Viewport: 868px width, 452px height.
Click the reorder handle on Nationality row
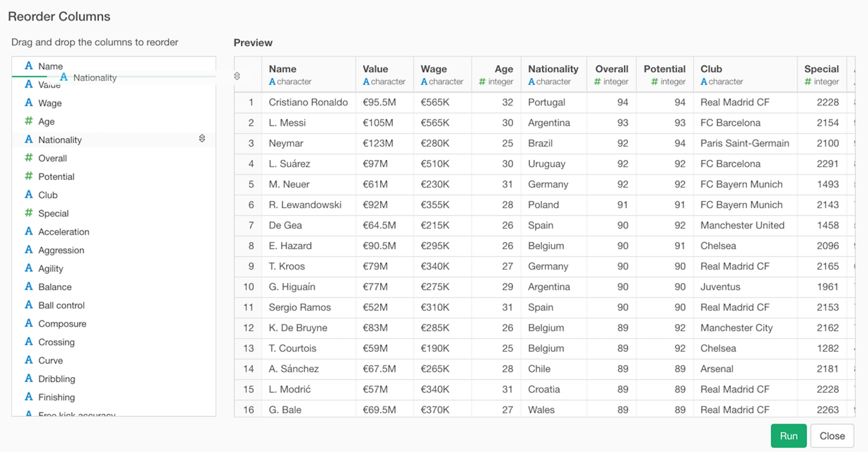[202, 139]
